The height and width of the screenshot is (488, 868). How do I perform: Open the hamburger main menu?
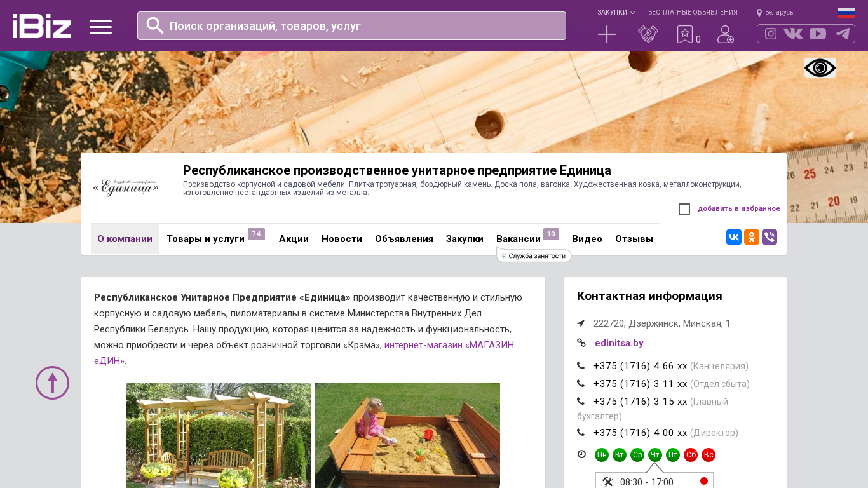(100, 27)
